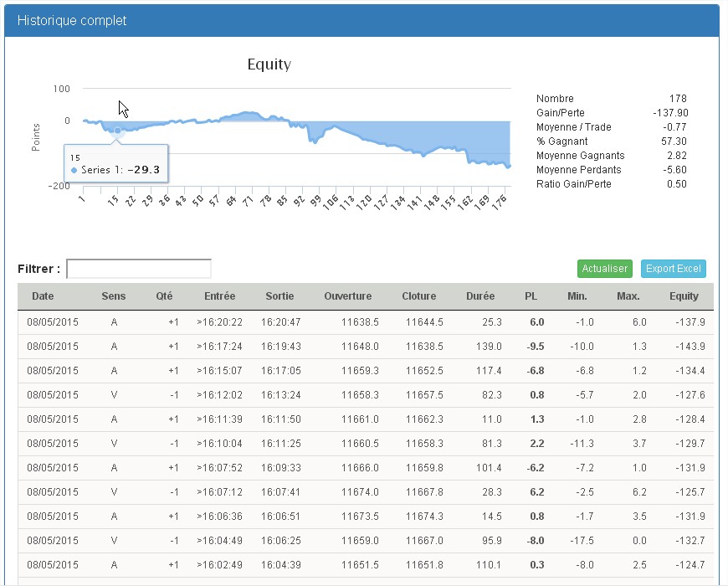Viewport: 728px width, 586px height.
Task: Click the green Actualiser button
Action: tap(604, 269)
